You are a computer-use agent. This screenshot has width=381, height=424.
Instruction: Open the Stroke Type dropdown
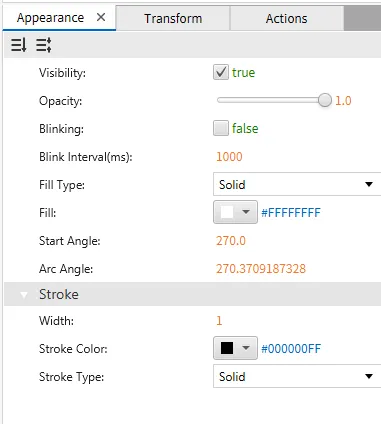pyautogui.click(x=297, y=376)
